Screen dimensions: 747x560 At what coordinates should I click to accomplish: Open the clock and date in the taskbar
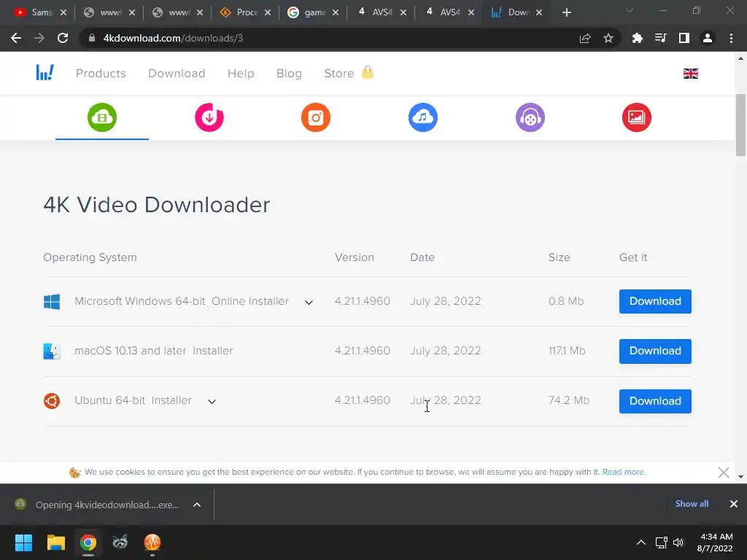(715, 542)
